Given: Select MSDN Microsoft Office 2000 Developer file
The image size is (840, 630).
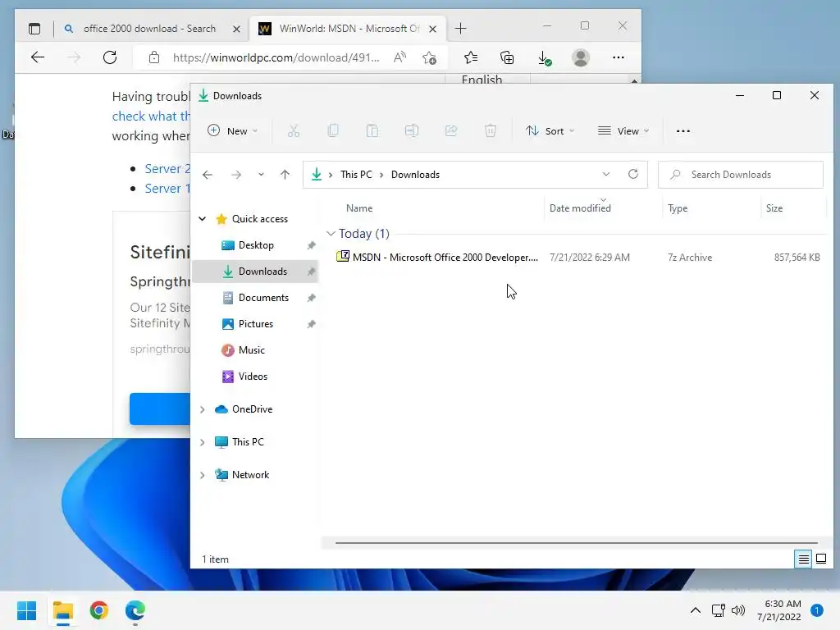Looking at the screenshot, I should pos(577,257).
